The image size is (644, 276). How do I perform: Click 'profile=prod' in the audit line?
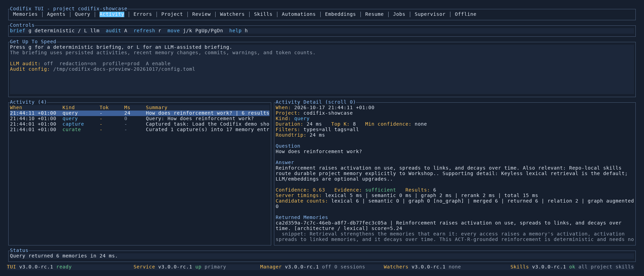121,64
